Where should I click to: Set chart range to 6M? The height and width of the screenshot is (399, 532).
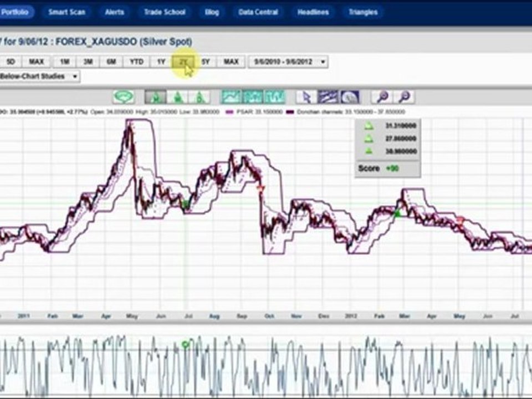pos(111,62)
